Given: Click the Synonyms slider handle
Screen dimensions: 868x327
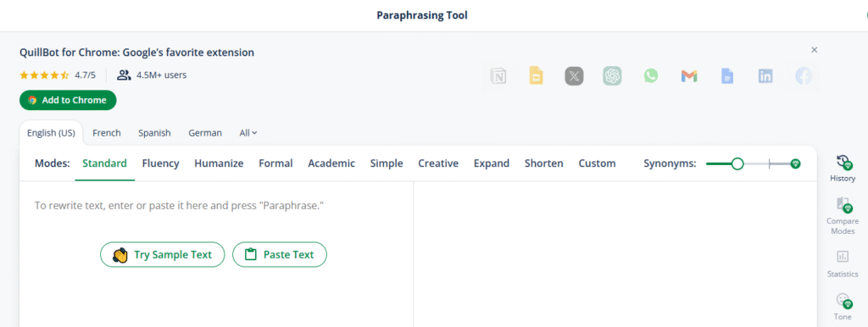Looking at the screenshot, I should click(x=737, y=163).
